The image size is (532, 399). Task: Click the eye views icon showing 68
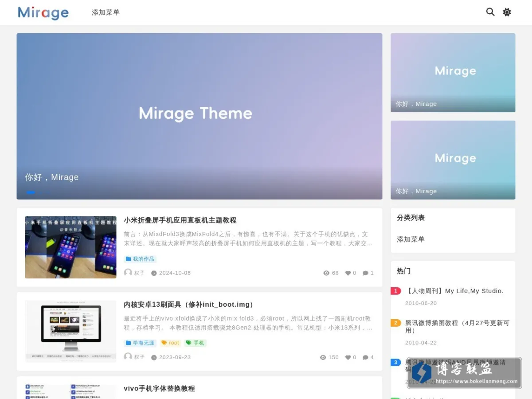(x=326, y=273)
